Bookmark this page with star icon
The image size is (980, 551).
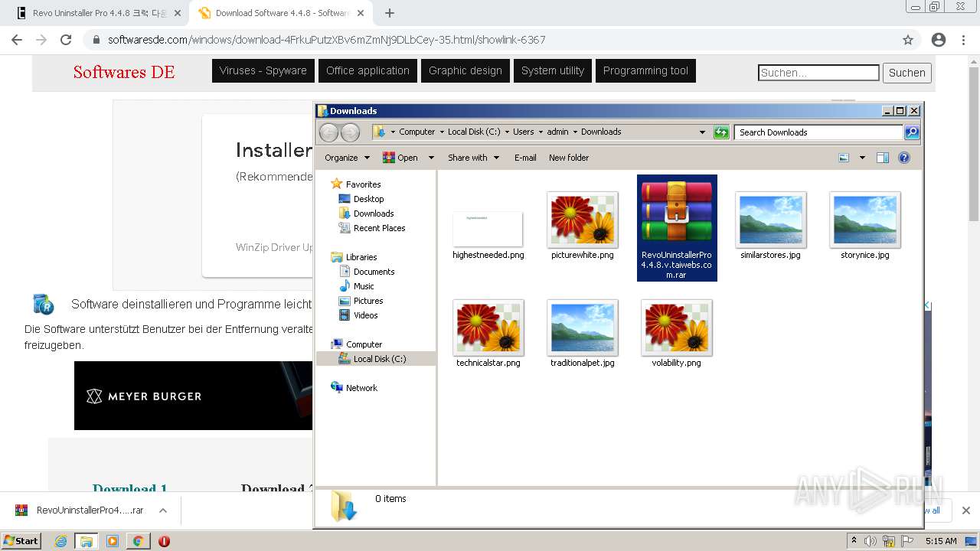908,40
